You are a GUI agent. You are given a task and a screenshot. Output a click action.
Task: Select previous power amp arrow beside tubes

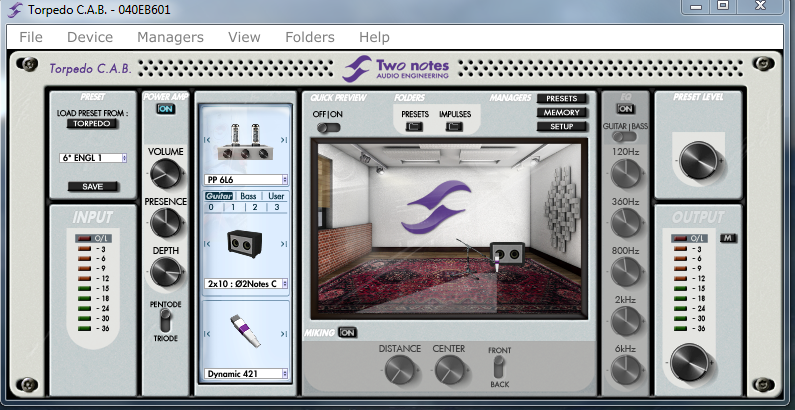click(207, 140)
